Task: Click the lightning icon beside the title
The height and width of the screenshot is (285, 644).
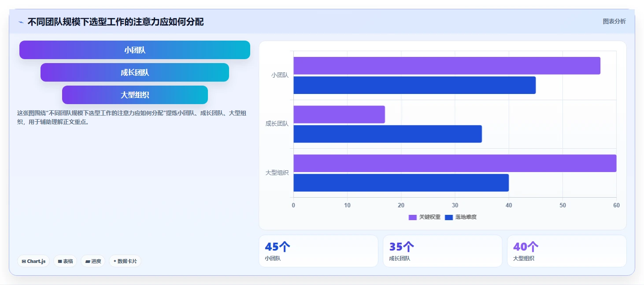Action: point(21,22)
